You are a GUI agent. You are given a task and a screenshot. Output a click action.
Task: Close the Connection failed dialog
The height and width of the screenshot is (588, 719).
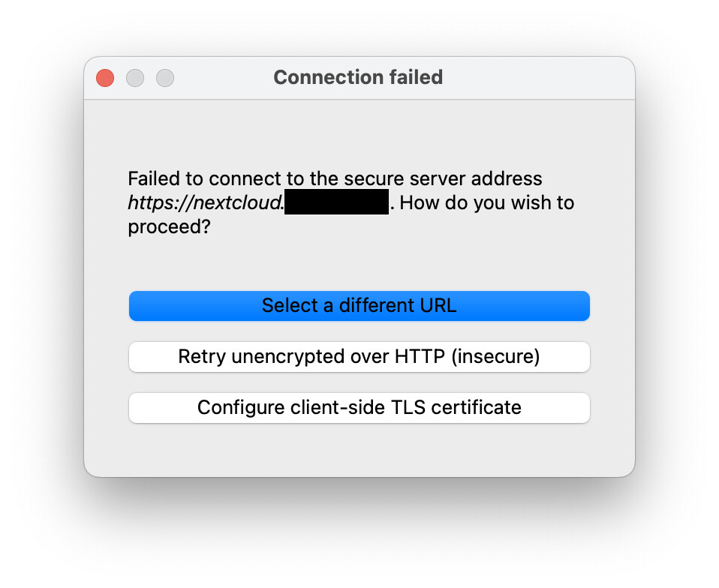point(105,78)
